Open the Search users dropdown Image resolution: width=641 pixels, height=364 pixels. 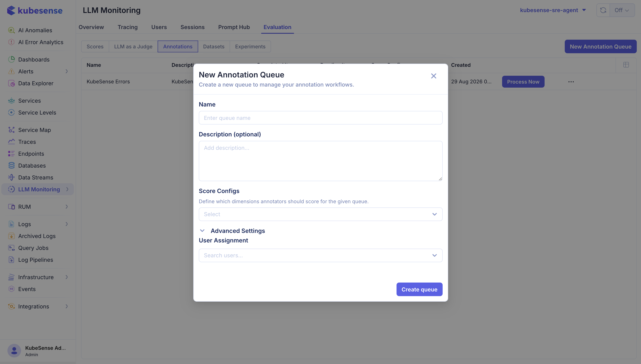click(320, 255)
